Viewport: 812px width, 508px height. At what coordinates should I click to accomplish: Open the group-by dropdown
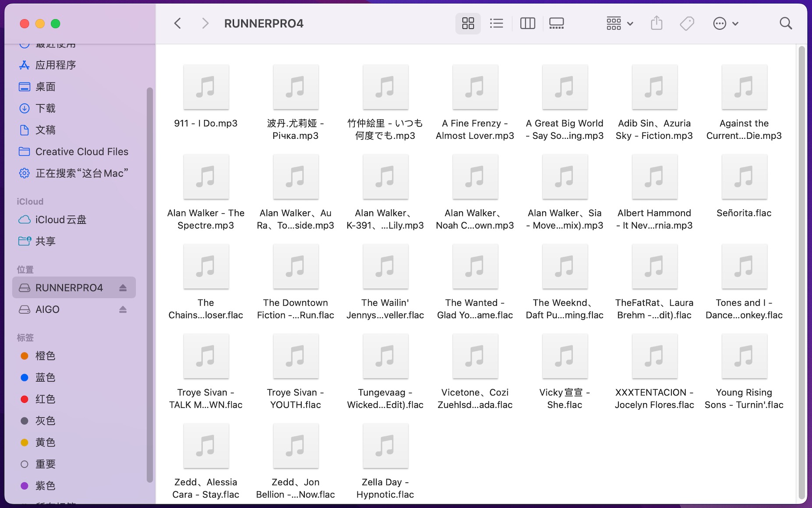(619, 23)
